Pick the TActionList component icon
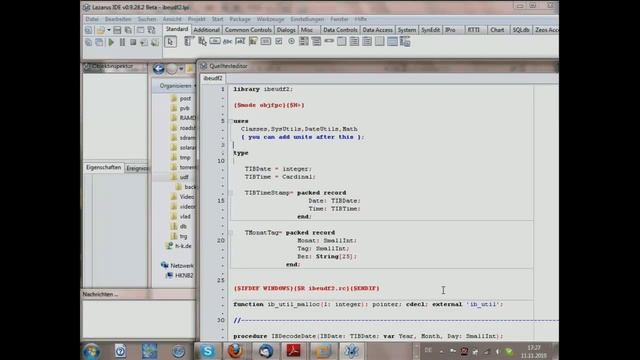Screen dimensions: 640x360 point(405,41)
